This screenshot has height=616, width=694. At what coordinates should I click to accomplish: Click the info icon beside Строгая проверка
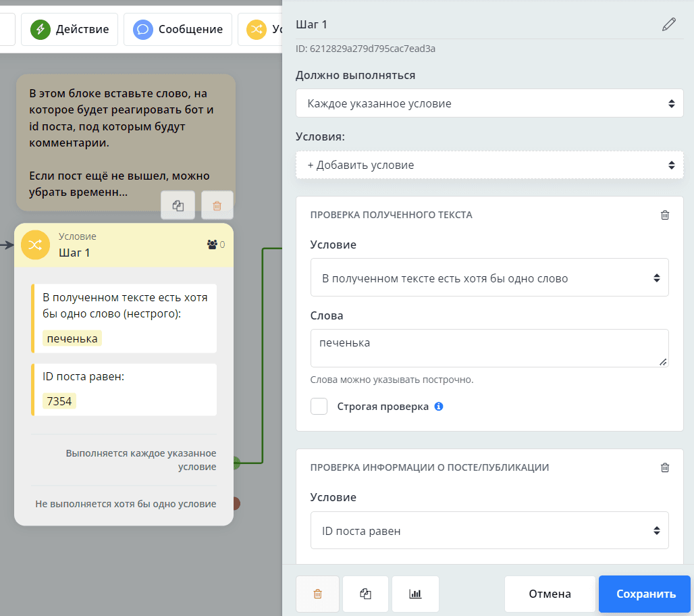[x=439, y=407]
